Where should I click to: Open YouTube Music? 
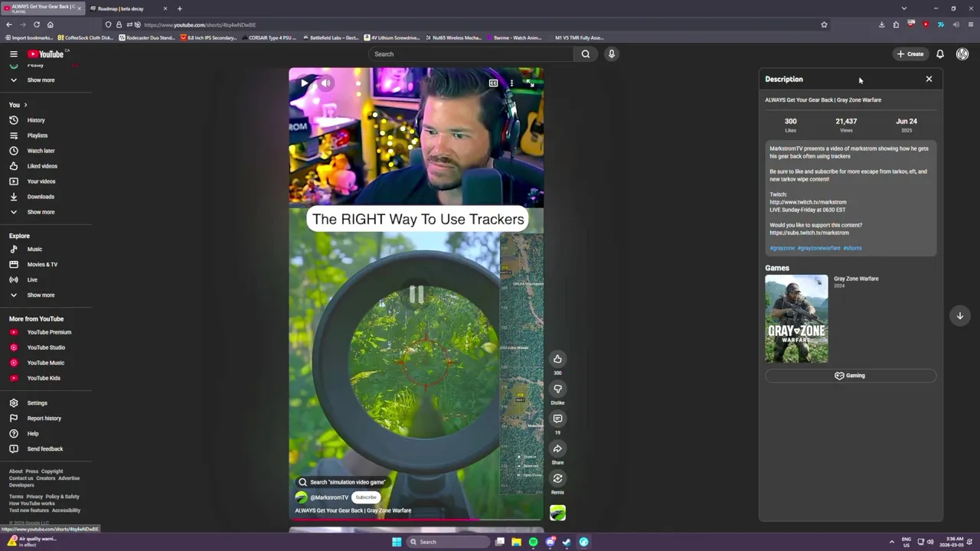tap(46, 363)
